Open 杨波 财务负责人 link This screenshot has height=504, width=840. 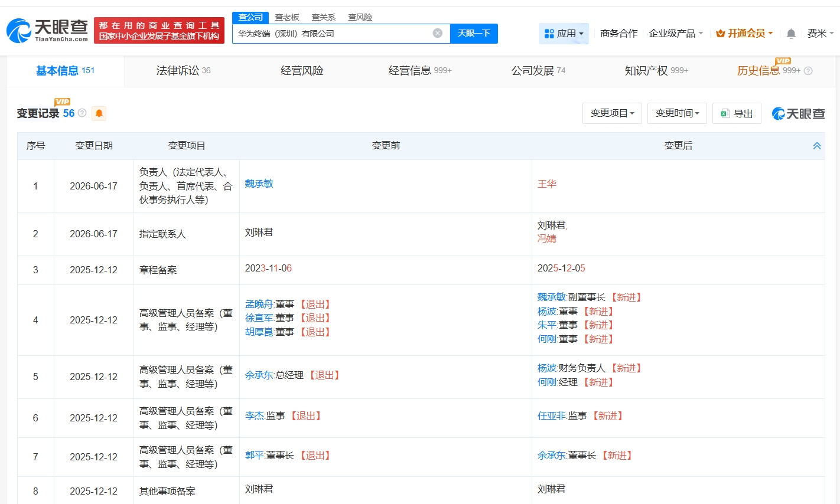547,368
